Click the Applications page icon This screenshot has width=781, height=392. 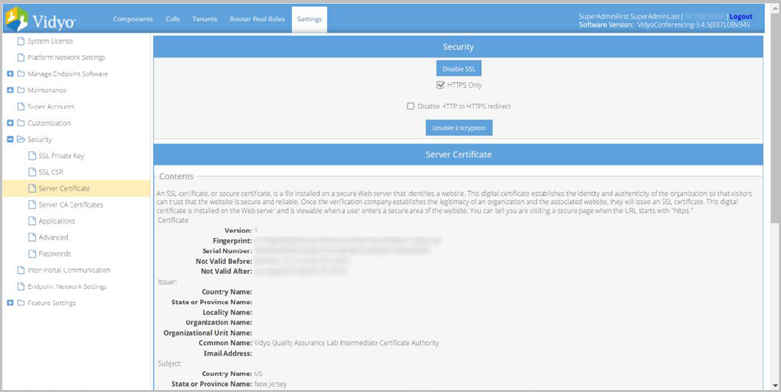pyautogui.click(x=32, y=221)
